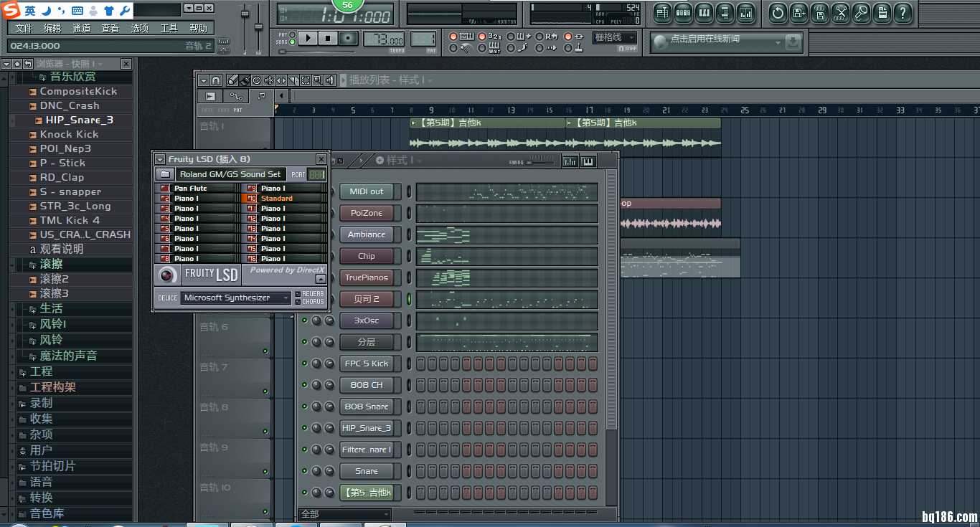The image size is (980, 527).
Task: Enable CHORUS checkbox in Fruity LSD
Action: click(298, 302)
